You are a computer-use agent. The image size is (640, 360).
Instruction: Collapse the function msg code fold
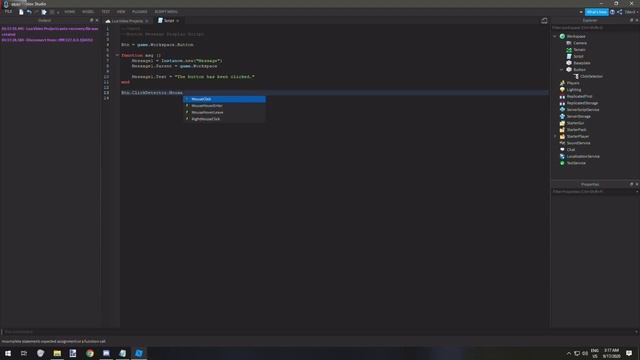[x=117, y=55]
